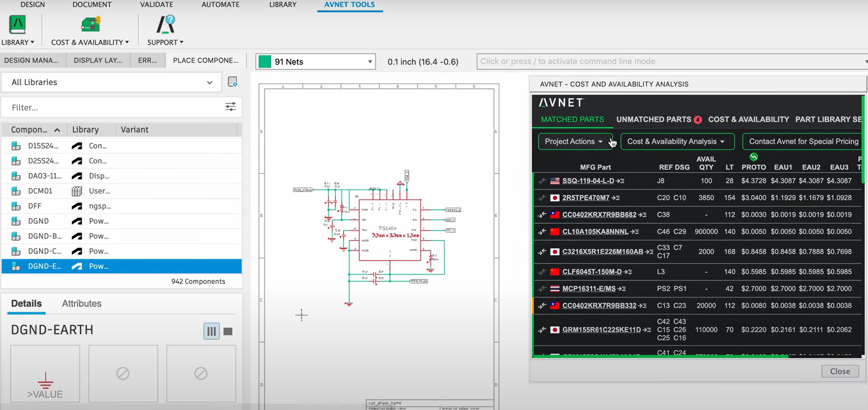Screen dimensions: 868x410
Task: Open the VALIDATE ribbon tab
Action: [156, 5]
